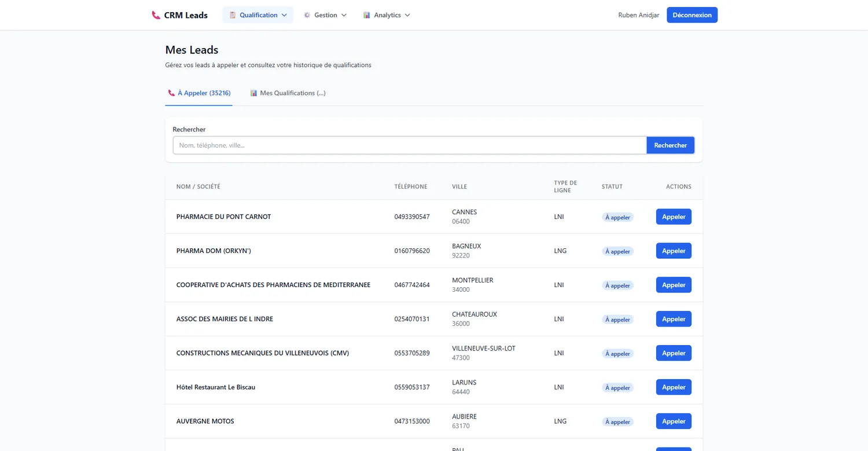868x451 pixels.
Task: Click phone number 0493390547
Action: [412, 217]
